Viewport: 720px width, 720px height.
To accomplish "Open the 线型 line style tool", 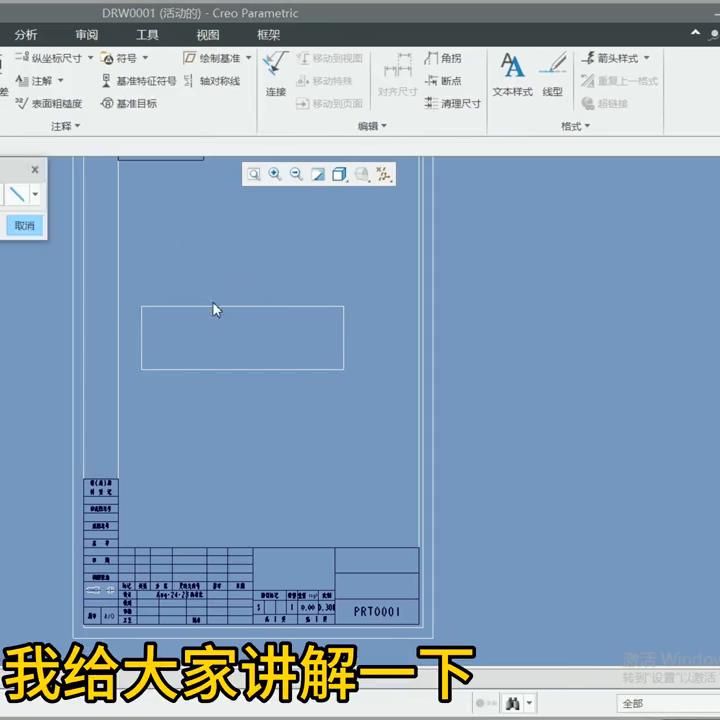I will tap(552, 74).
